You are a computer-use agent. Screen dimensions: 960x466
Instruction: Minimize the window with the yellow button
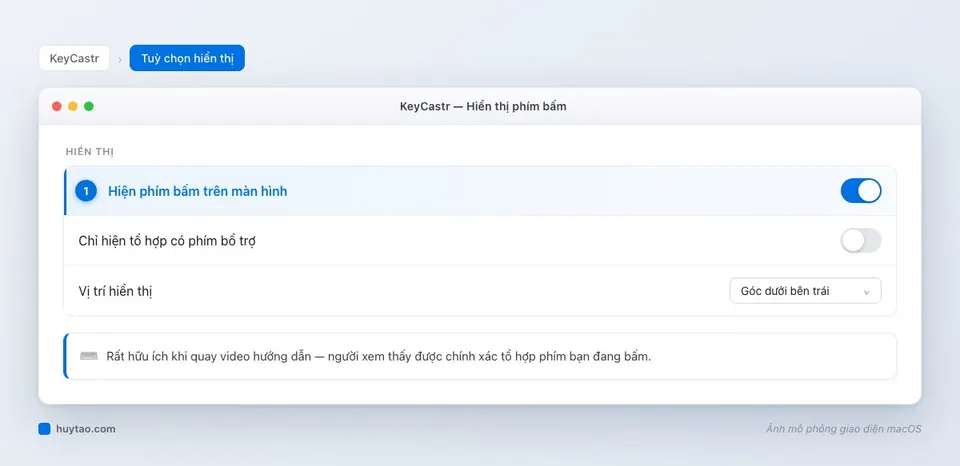coord(73,107)
